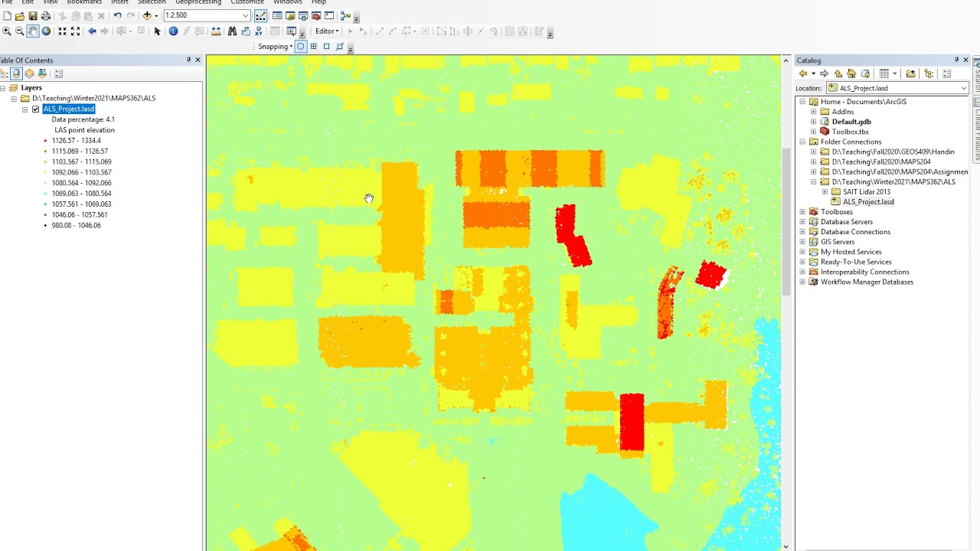Click Connect To Folder in Catalog

coord(910,73)
